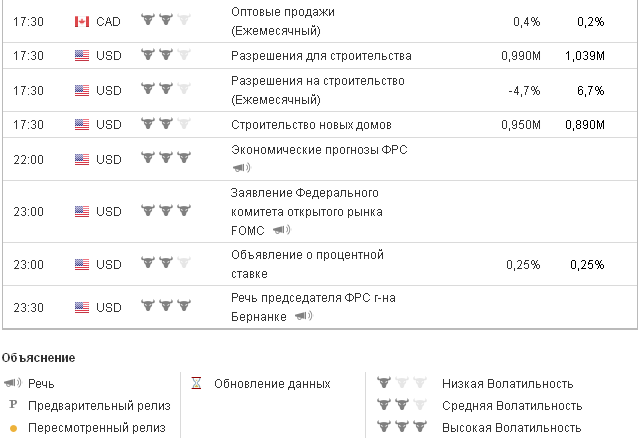Screen dimensions: 641x447
Task: Click the megaphone icon after Бернанке
Action: click(x=303, y=316)
